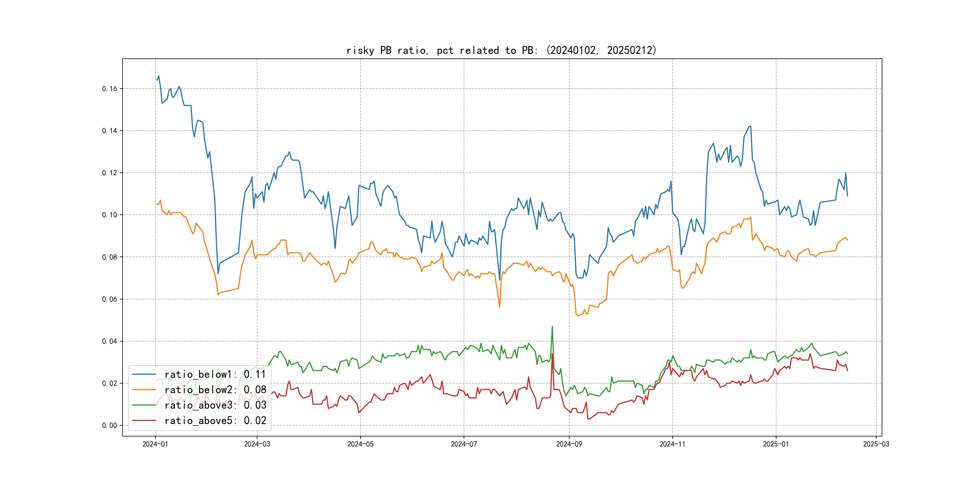980x490 pixels.
Task: Select the legend label ratio_below1: 0.11
Action: (x=215, y=374)
